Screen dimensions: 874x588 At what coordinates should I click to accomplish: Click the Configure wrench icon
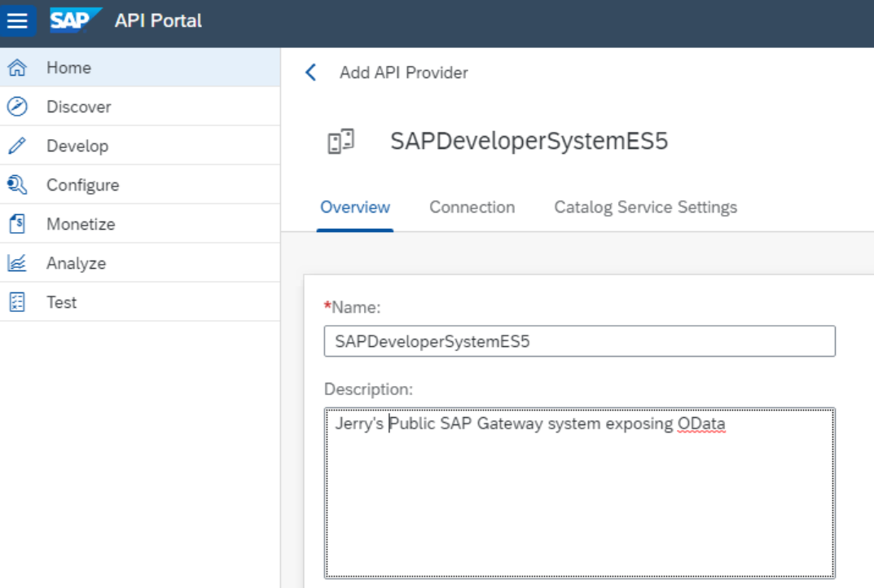[x=17, y=185]
